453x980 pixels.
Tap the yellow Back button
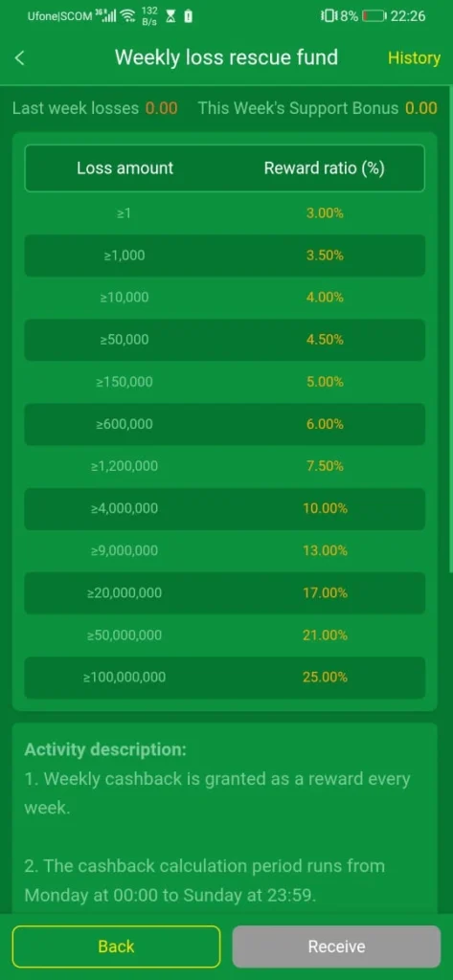pos(117,947)
